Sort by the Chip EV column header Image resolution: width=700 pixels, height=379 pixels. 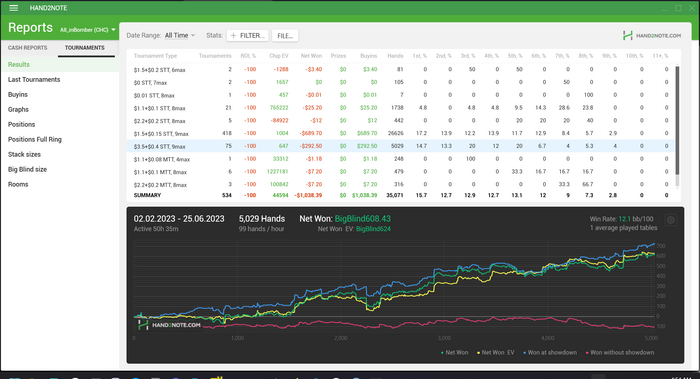point(279,56)
